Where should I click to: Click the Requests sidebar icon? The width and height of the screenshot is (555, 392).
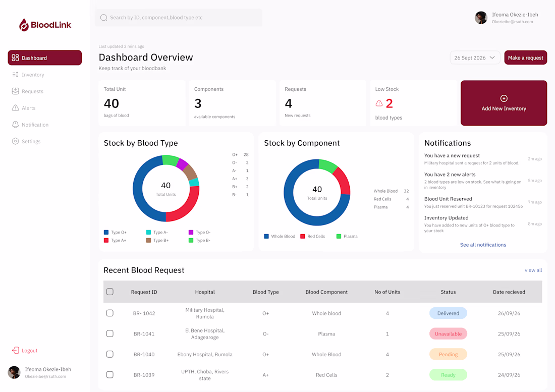(x=15, y=91)
